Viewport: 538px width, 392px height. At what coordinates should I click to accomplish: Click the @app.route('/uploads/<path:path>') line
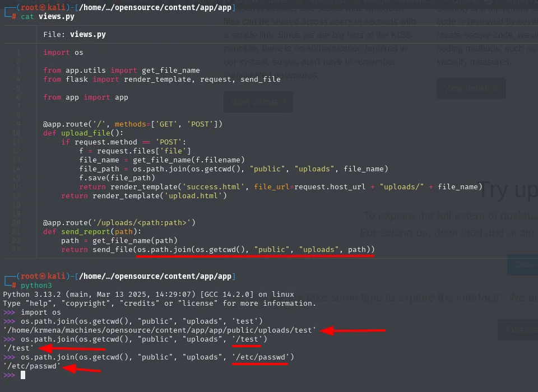point(119,222)
